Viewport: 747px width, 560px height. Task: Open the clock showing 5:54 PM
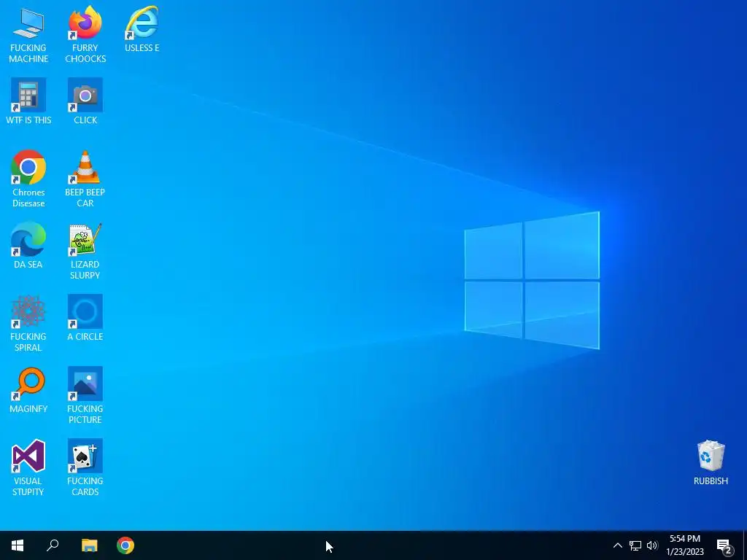(685, 545)
